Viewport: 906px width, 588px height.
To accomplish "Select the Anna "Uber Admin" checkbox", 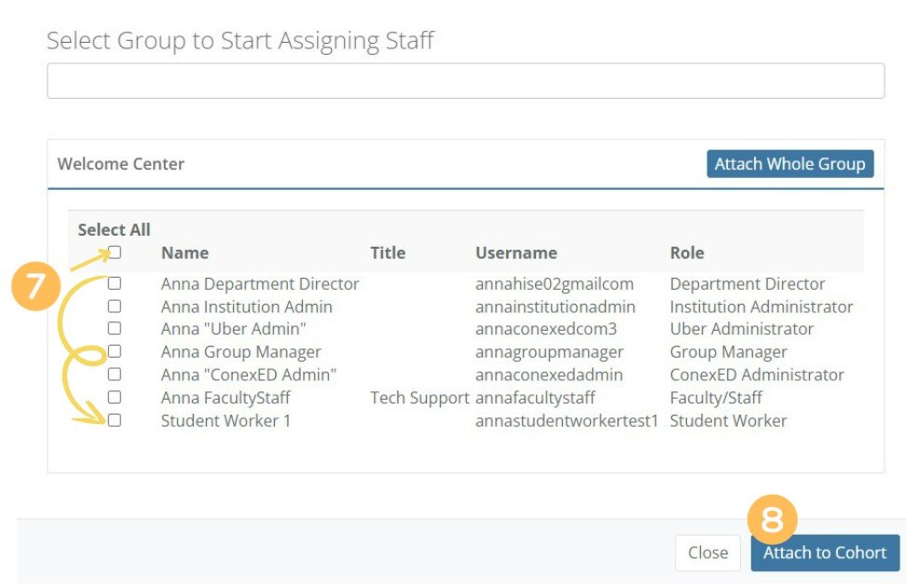I will pyautogui.click(x=115, y=329).
